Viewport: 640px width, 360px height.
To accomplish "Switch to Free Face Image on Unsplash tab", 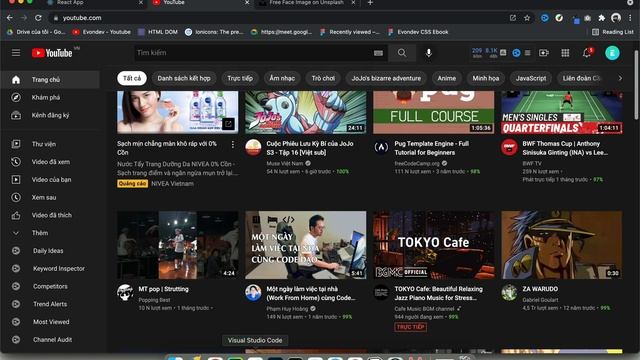I will (x=308, y=3).
